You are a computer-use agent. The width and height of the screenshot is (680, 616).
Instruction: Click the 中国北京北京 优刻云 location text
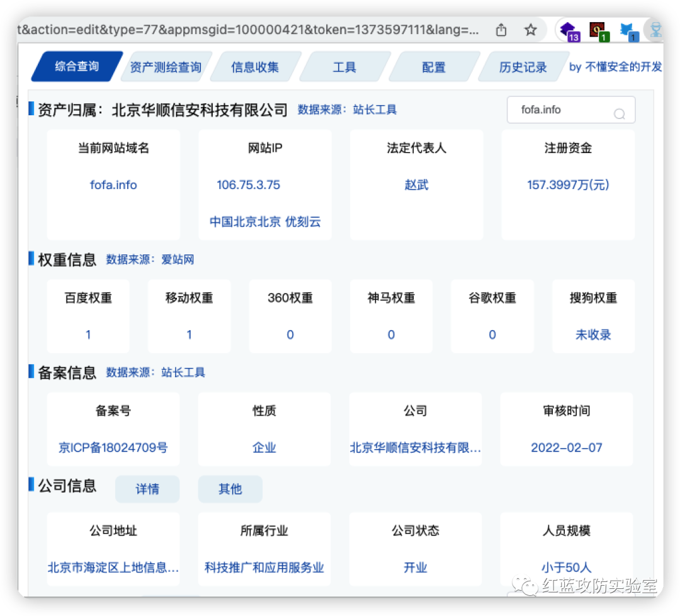click(x=265, y=222)
